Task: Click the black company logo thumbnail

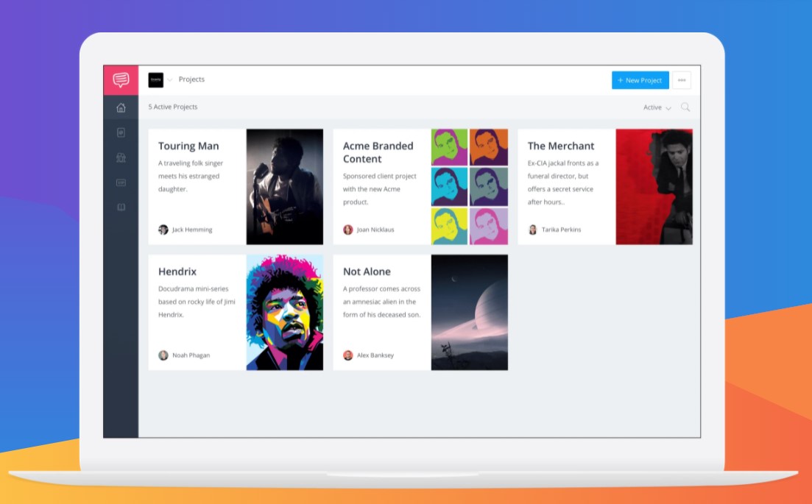Action: 156,79
